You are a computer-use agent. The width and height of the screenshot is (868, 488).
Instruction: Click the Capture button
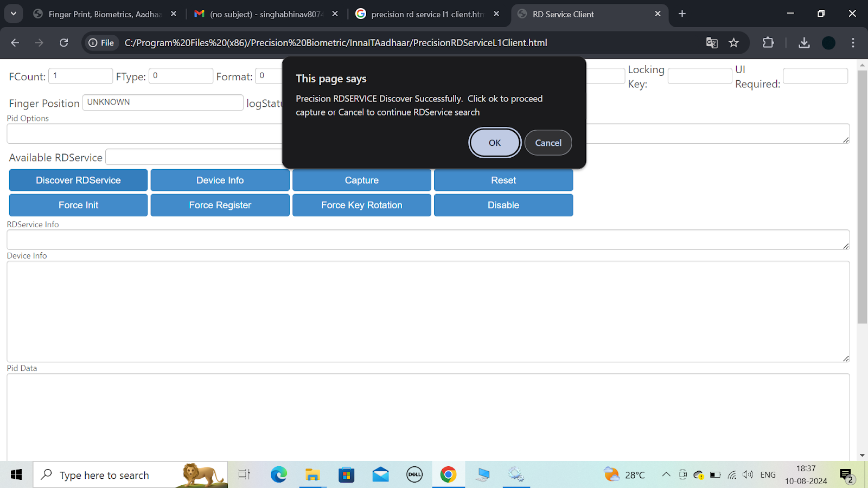click(362, 180)
